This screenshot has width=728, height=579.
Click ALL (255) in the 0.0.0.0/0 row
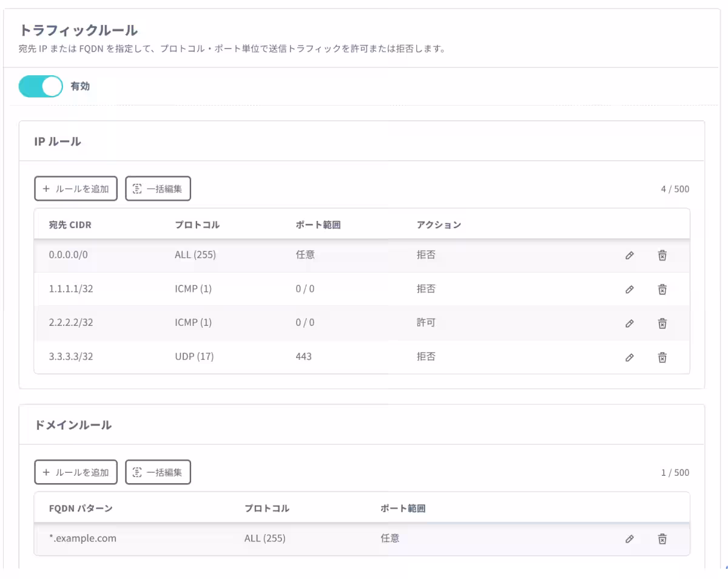tap(195, 255)
